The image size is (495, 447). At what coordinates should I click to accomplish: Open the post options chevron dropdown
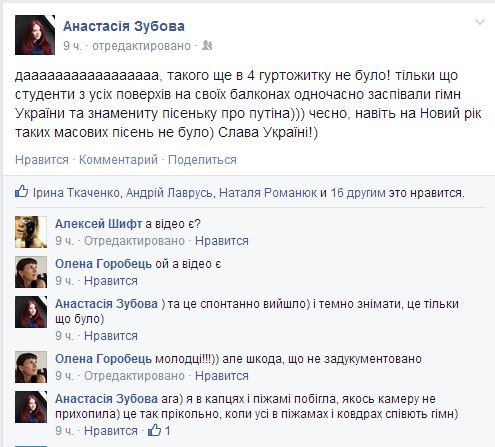480,22
